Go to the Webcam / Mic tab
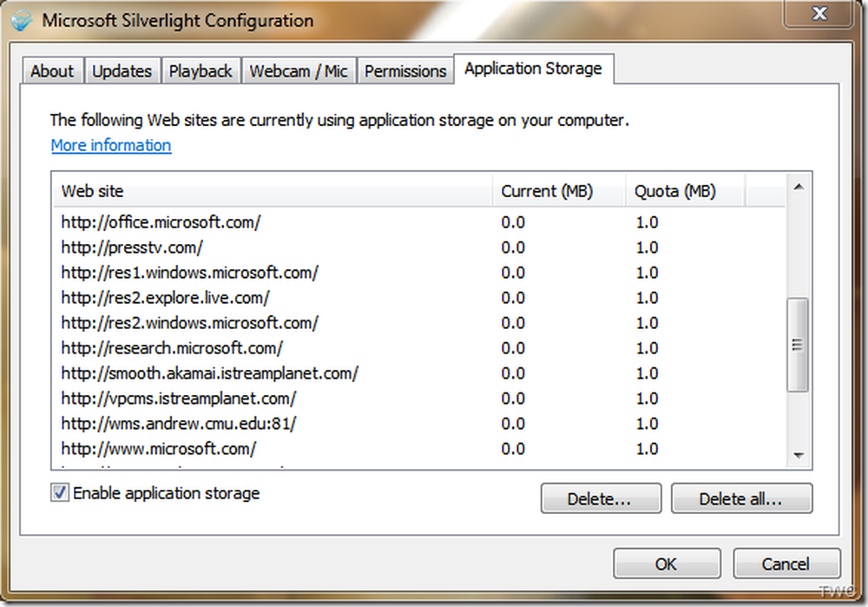Viewport: 868px width, 607px height. point(299,71)
